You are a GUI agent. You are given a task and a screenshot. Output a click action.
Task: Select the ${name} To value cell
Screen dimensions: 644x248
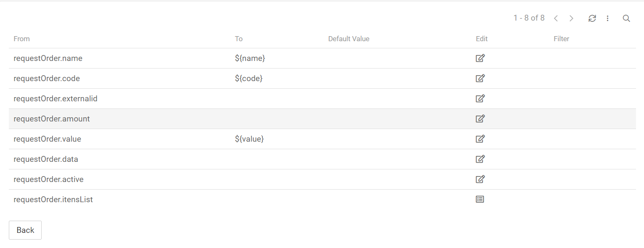[x=250, y=58]
